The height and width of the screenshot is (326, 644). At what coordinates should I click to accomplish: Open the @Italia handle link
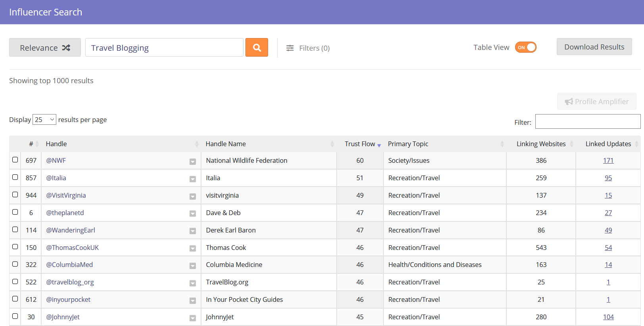(x=56, y=178)
